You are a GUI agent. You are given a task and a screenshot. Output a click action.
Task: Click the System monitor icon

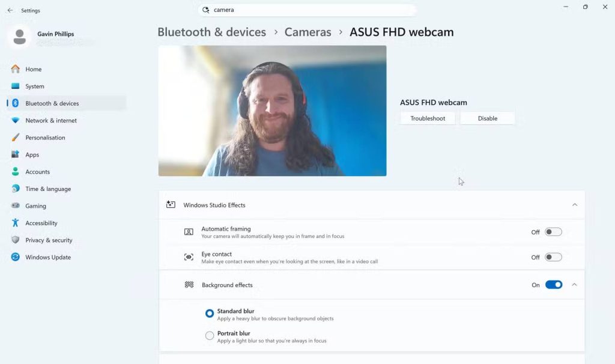pyautogui.click(x=15, y=86)
